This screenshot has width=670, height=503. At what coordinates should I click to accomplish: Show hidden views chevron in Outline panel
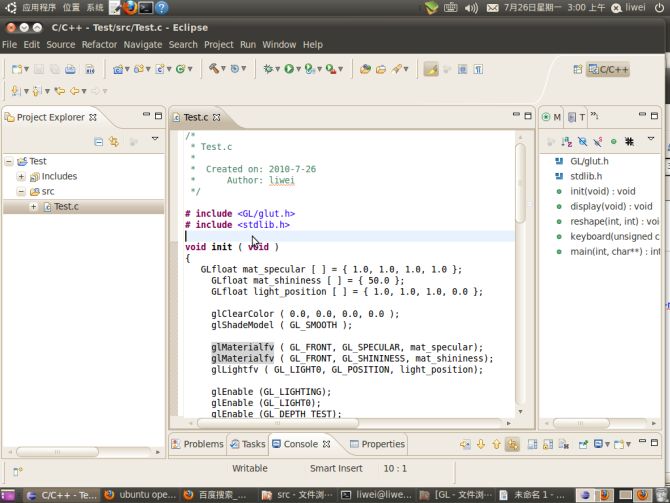pos(594,116)
